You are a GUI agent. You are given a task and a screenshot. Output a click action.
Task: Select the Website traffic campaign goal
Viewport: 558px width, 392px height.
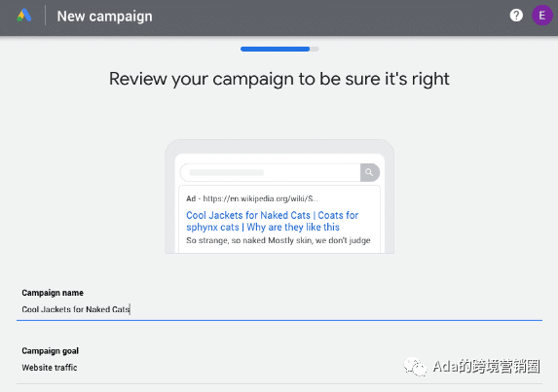(x=50, y=368)
